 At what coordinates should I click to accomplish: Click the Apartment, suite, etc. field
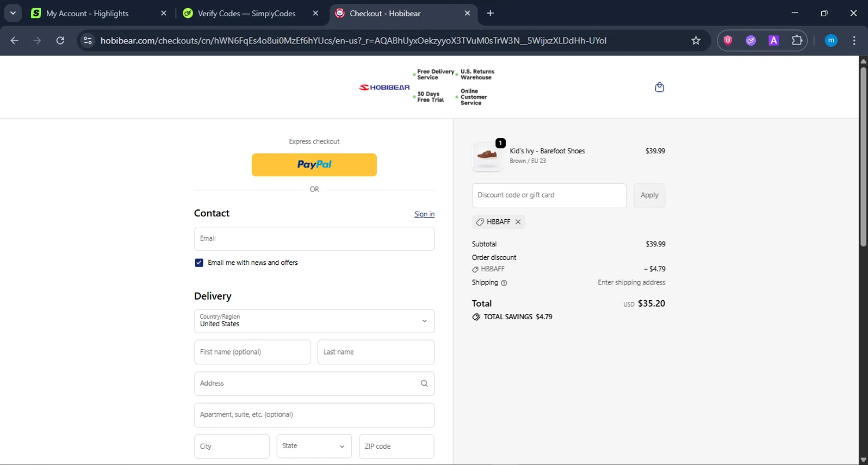pyautogui.click(x=314, y=415)
